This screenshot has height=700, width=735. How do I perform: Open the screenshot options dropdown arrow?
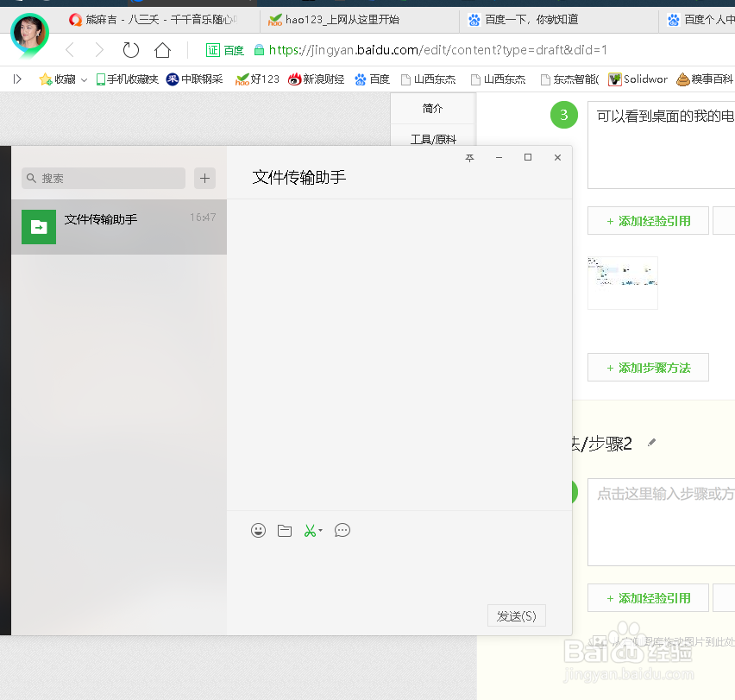click(x=322, y=530)
